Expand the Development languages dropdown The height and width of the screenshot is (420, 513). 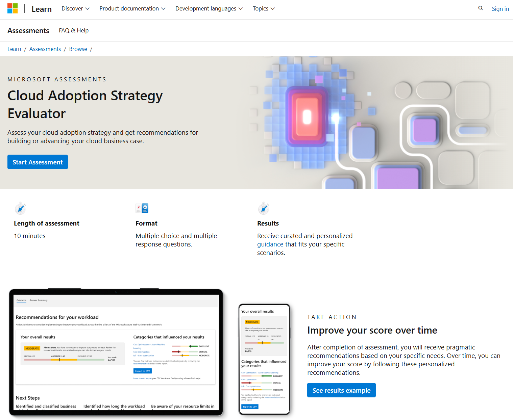(209, 8)
